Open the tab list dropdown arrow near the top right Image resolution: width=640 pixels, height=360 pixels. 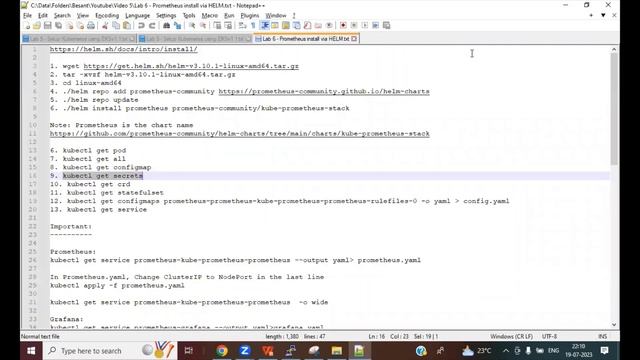pos(603,15)
